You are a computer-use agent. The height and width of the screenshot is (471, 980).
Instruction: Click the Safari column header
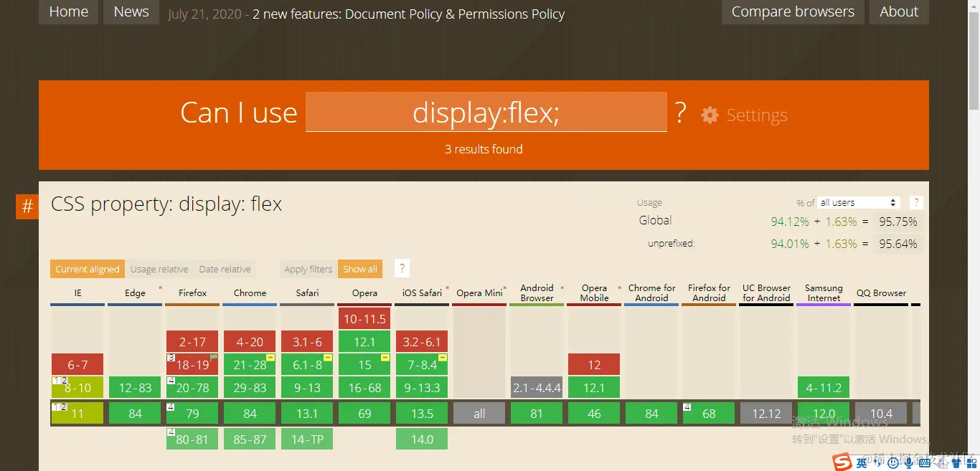tap(307, 293)
